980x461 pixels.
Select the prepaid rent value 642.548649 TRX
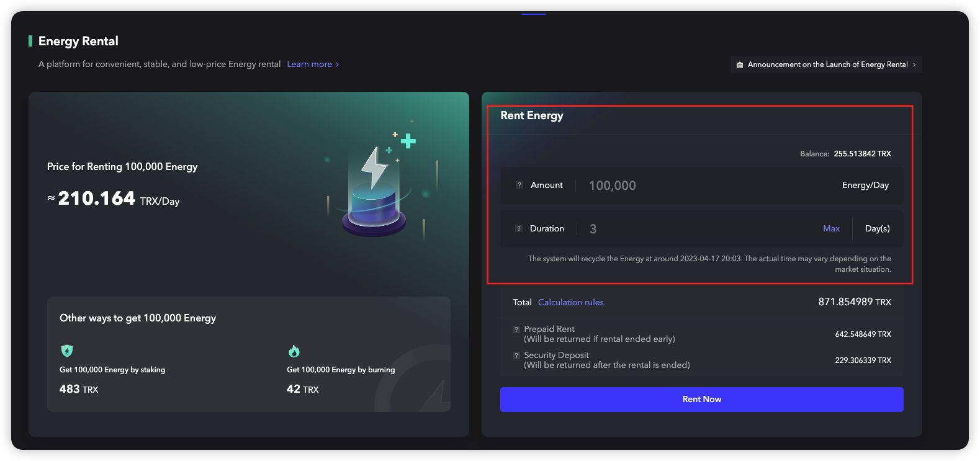point(863,334)
